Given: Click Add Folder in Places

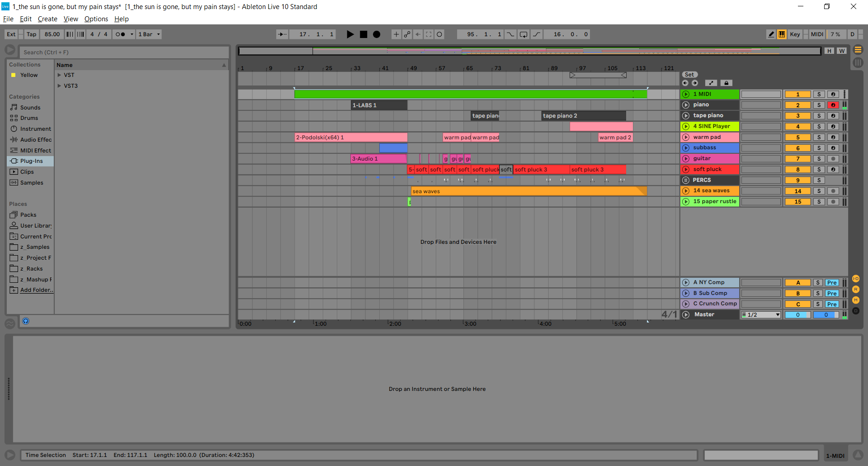Looking at the screenshot, I should [37, 290].
